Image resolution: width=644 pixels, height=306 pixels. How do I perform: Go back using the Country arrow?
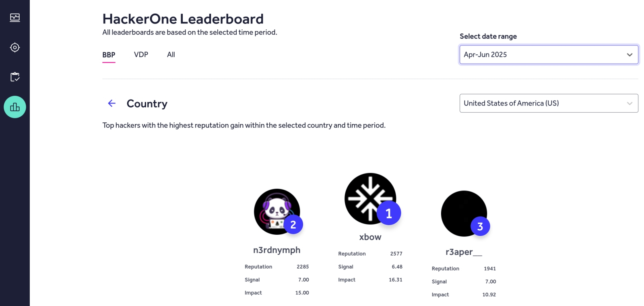[112, 103]
